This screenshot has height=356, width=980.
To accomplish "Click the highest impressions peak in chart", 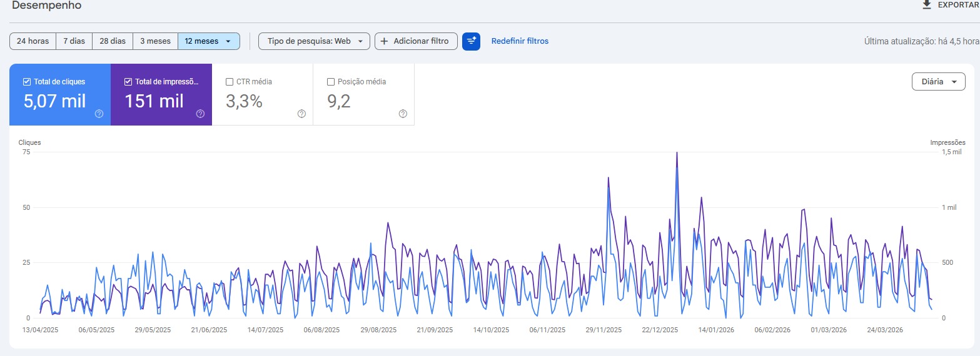I will 677,153.
